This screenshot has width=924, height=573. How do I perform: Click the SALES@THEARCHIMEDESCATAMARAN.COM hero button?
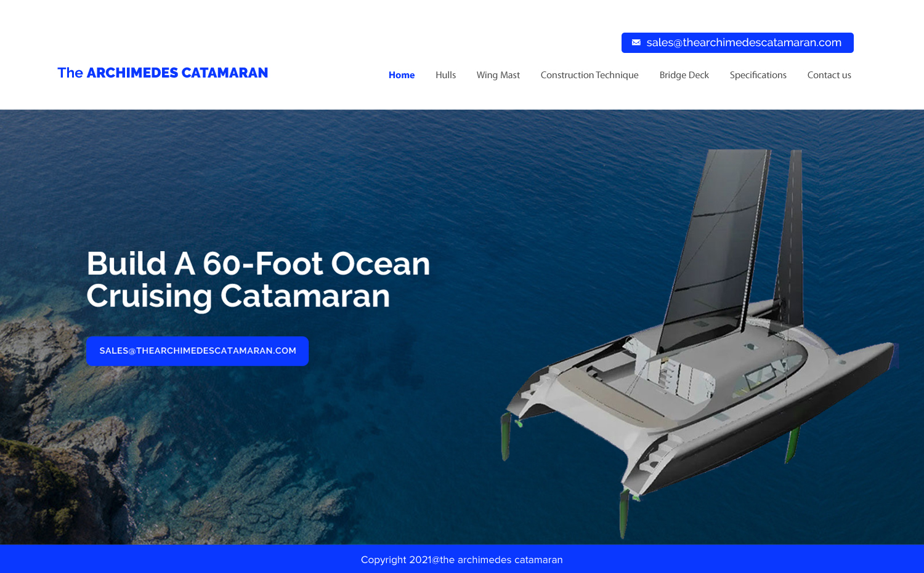[x=197, y=351]
